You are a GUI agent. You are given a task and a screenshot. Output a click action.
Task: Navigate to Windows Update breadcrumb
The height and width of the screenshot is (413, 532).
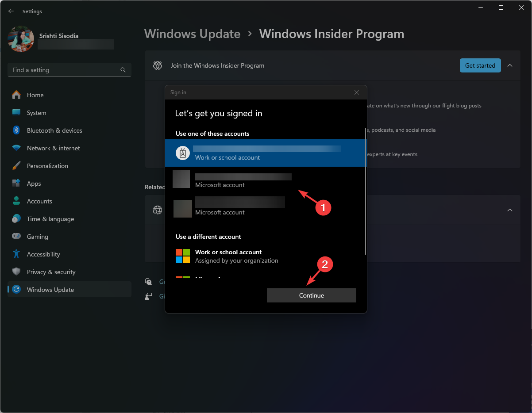tap(192, 34)
